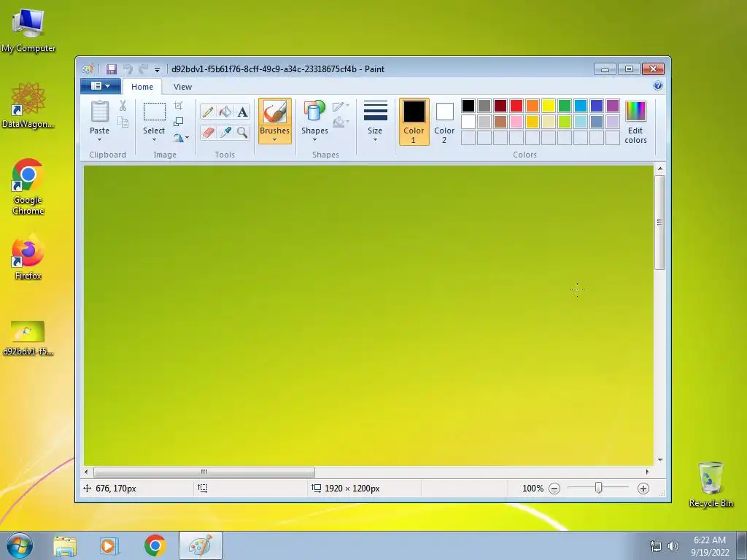Image resolution: width=747 pixels, height=560 pixels.
Task: Open the Paint file menu button
Action: 101,86
